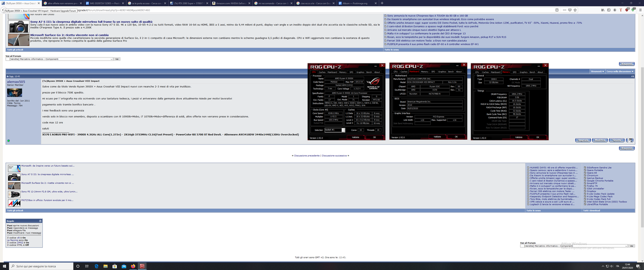Close the 'altre offerte non verranno' tab
Viewport: 644px width, 270px height.
80,4
